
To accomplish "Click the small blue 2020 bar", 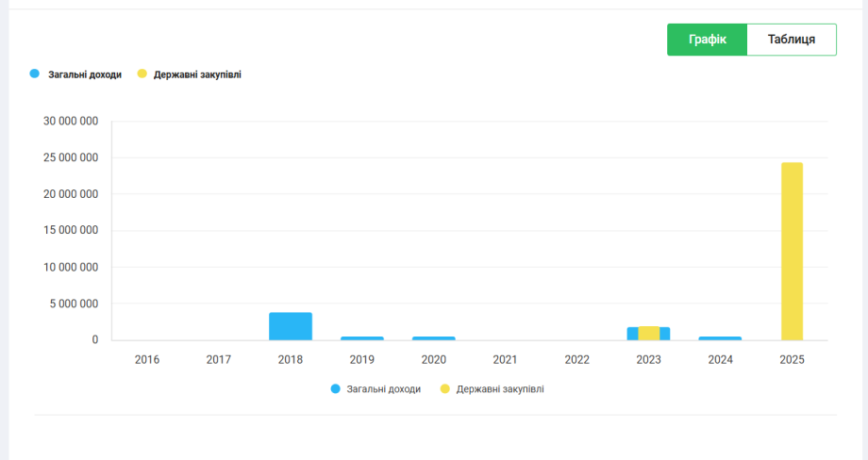I will (434, 337).
